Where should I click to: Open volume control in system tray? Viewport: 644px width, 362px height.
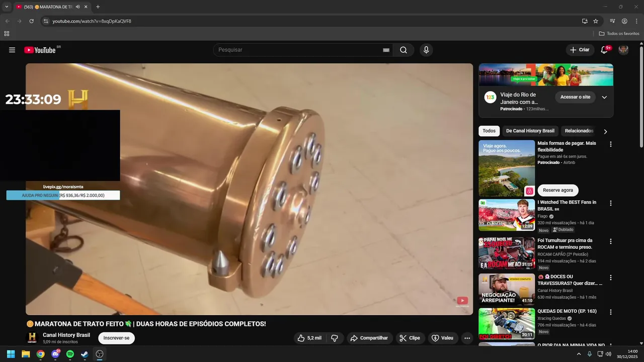click(608, 354)
